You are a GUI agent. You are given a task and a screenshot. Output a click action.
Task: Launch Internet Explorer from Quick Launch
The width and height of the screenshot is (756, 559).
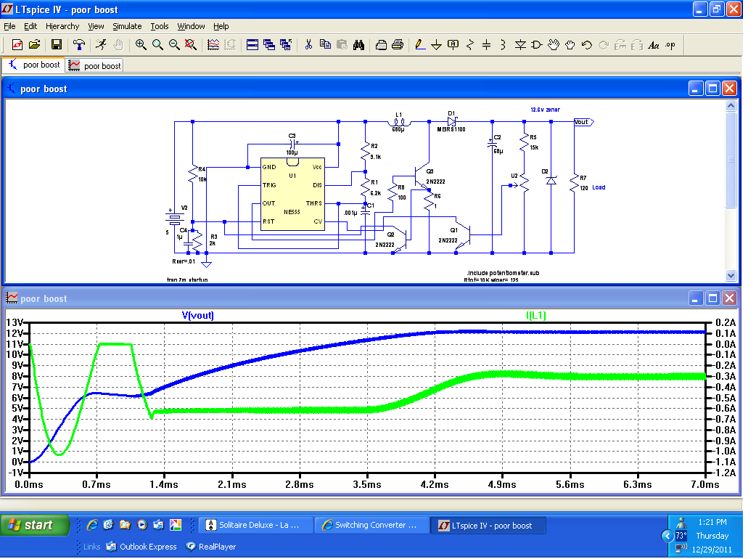click(92, 525)
